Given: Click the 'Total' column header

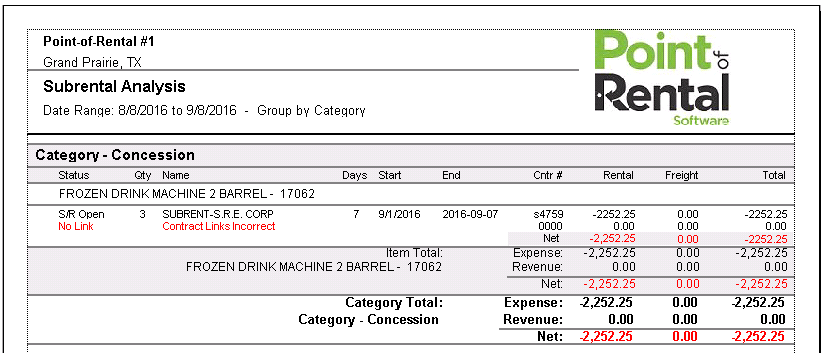Looking at the screenshot, I should pyautogui.click(x=774, y=175).
